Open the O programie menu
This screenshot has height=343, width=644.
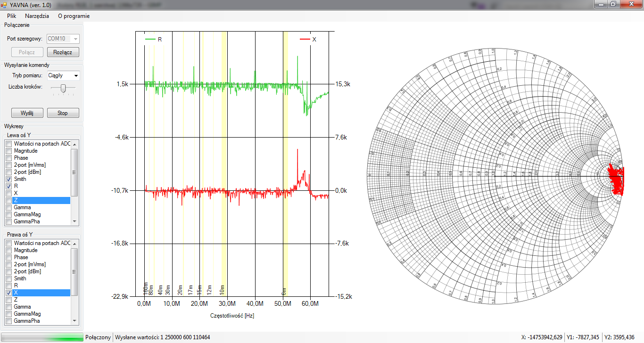tap(74, 16)
